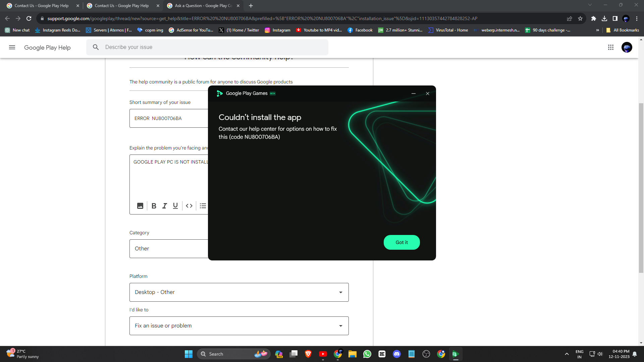Open the Google Play Help hamburger menu

pos(12,47)
